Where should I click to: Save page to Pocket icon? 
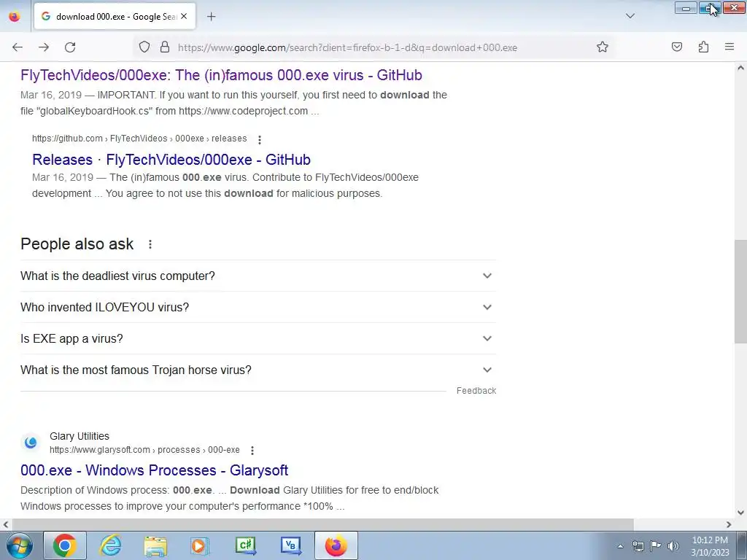click(x=677, y=47)
